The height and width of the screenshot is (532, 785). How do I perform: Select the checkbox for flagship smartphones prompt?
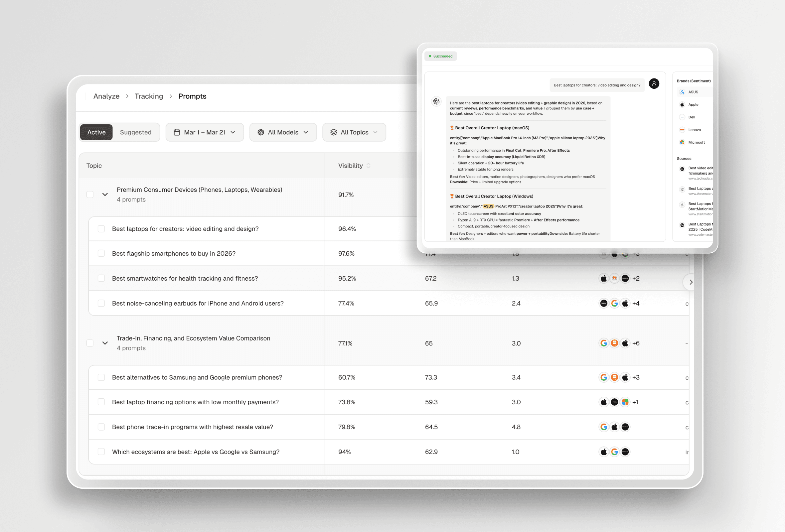coord(101,253)
